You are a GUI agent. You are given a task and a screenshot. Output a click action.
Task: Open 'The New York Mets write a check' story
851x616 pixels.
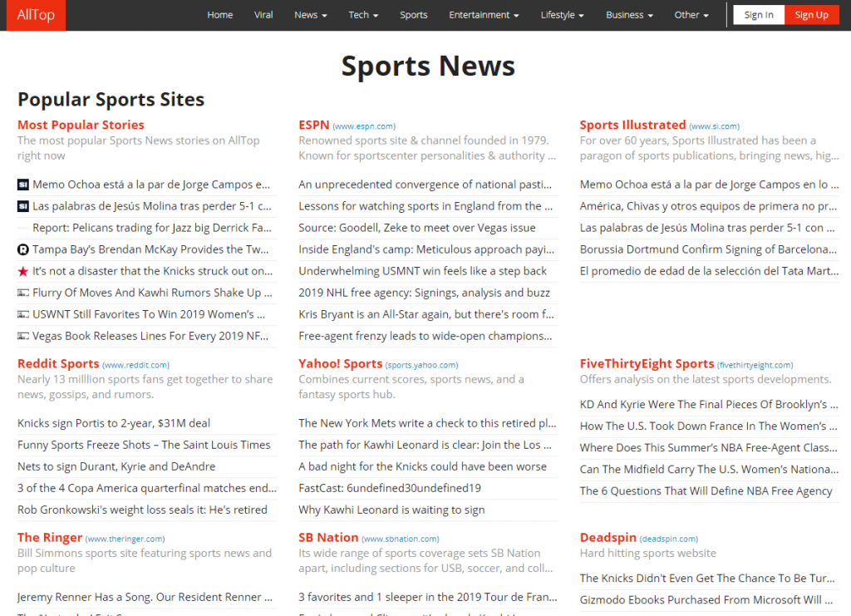(x=427, y=423)
